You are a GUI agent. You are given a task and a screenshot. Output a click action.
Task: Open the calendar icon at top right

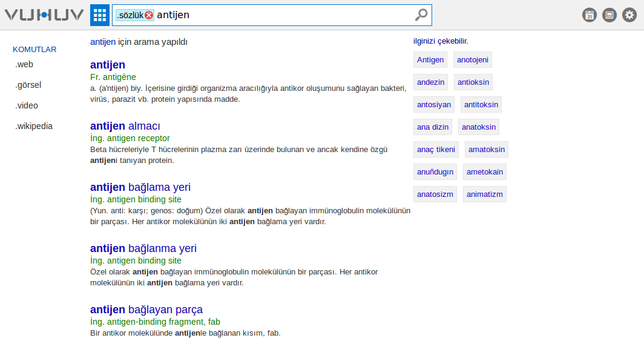(590, 15)
